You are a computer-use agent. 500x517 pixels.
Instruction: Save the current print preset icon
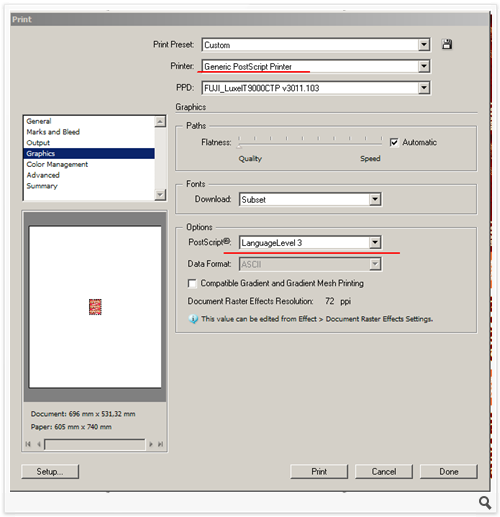447,44
